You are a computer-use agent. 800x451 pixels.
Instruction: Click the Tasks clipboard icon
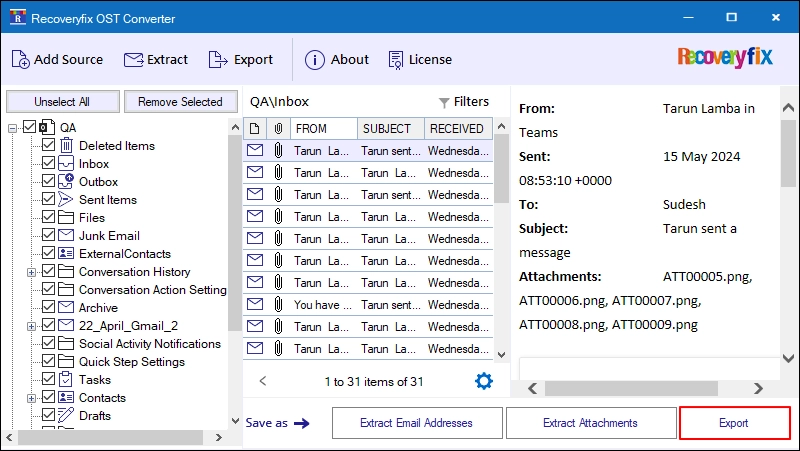66,379
